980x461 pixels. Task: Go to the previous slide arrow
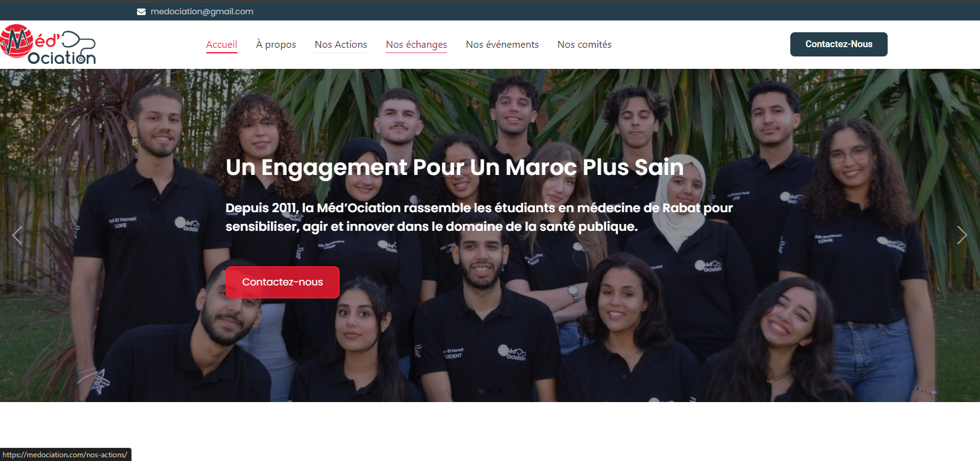click(17, 235)
